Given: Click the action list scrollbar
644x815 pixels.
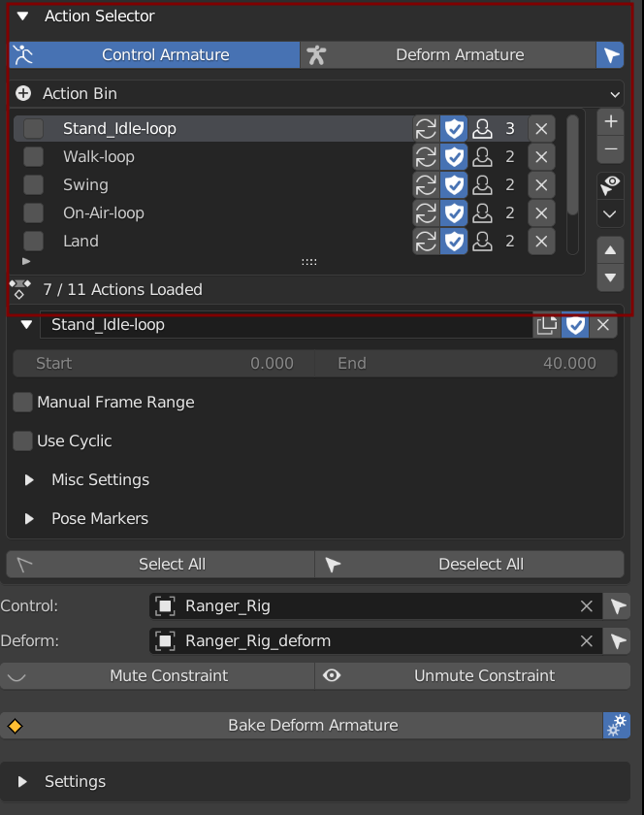Looking at the screenshot, I should tap(572, 165).
